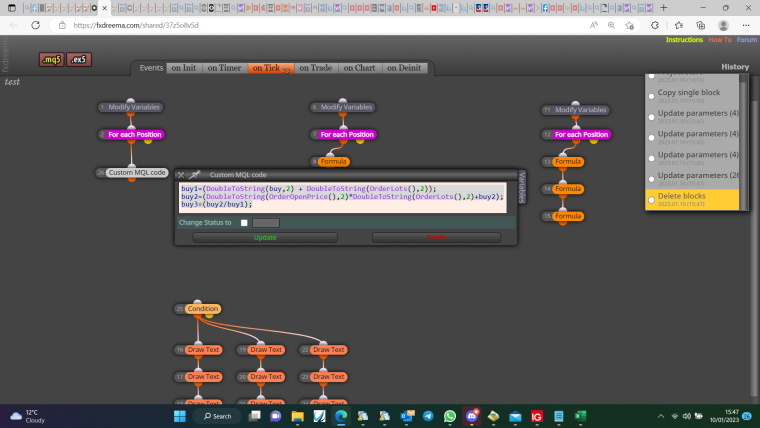Image resolution: width=760 pixels, height=428 pixels.
Task: Select Copy single block history radio
Action: [x=651, y=96]
